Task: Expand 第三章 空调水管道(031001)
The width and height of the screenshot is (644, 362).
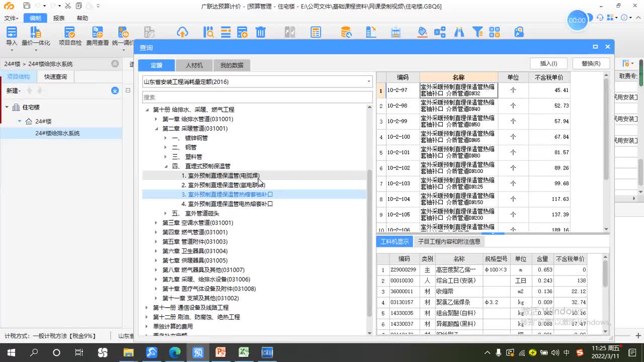Action: coord(156,223)
